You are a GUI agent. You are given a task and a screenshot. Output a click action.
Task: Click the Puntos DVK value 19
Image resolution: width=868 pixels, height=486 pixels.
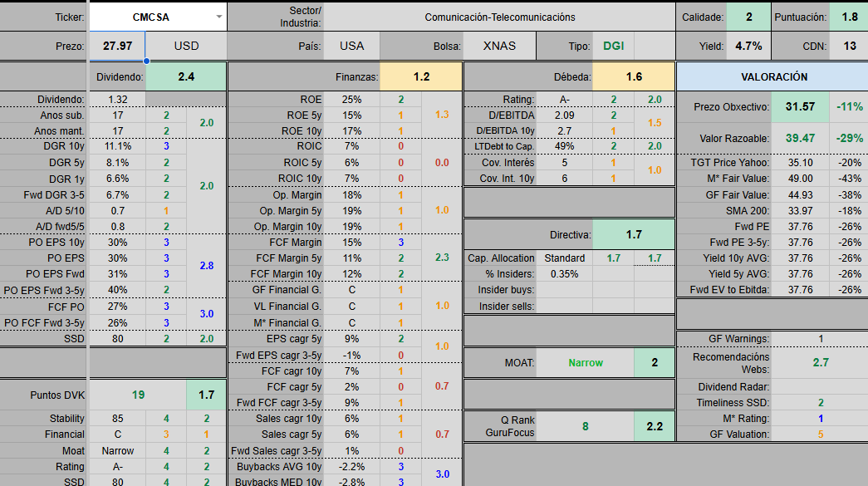(x=138, y=395)
